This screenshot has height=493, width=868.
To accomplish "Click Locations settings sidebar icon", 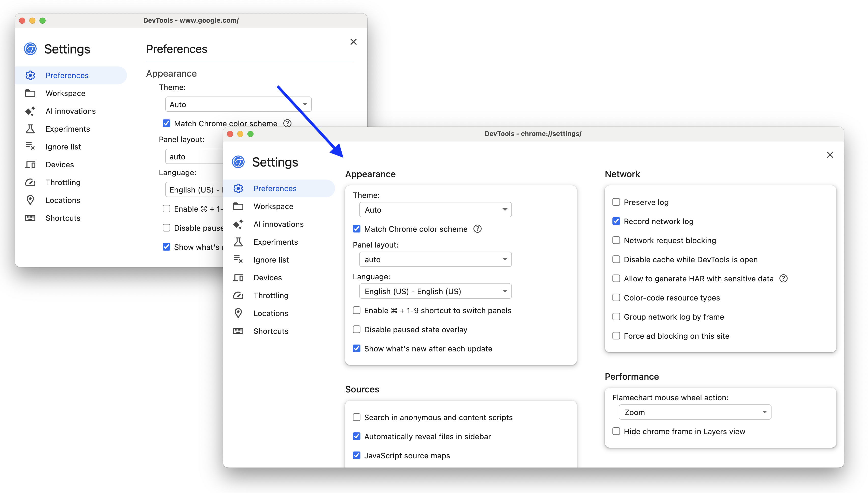I will click(239, 313).
